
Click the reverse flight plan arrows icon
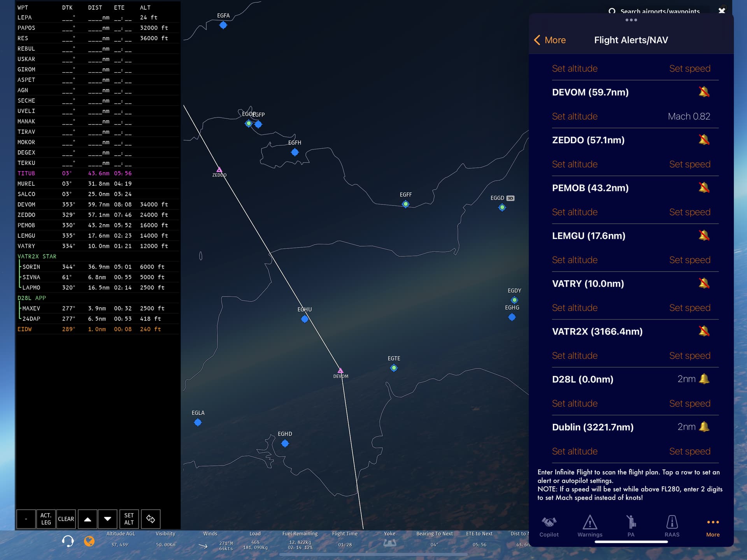coord(151,519)
